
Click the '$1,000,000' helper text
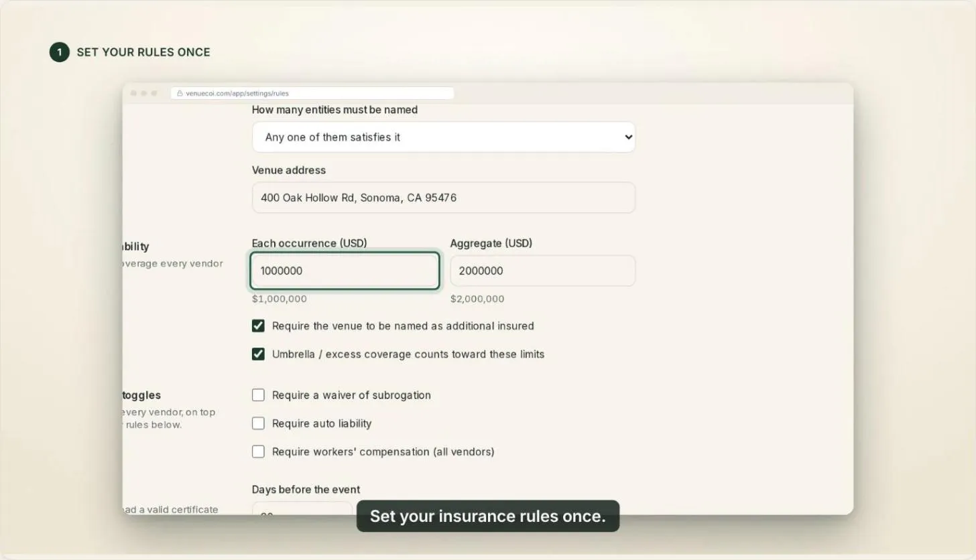pyautogui.click(x=280, y=299)
